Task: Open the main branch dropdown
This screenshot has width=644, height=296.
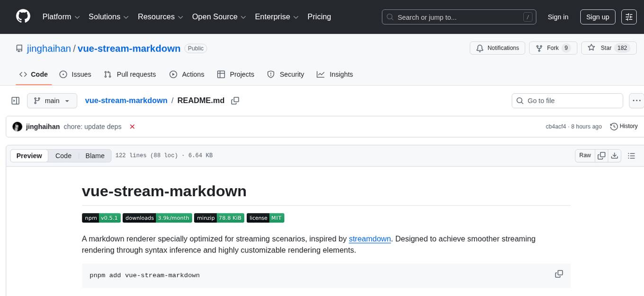Action: point(52,100)
